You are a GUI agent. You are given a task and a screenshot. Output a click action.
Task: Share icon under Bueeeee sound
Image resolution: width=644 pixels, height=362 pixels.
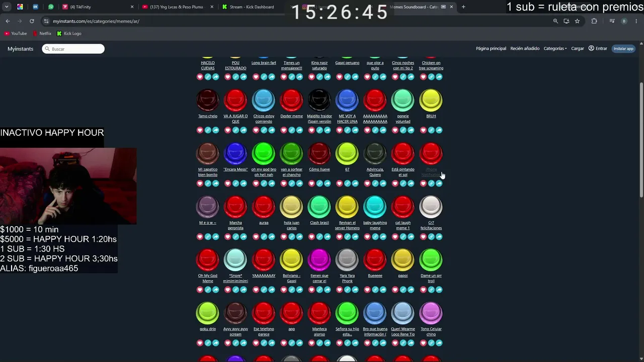(x=383, y=290)
